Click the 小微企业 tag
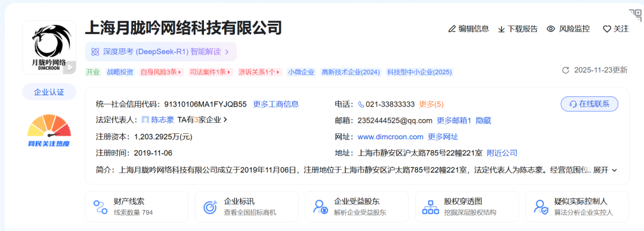Image resolution: width=644 pixels, height=231 pixels. pyautogui.click(x=302, y=72)
